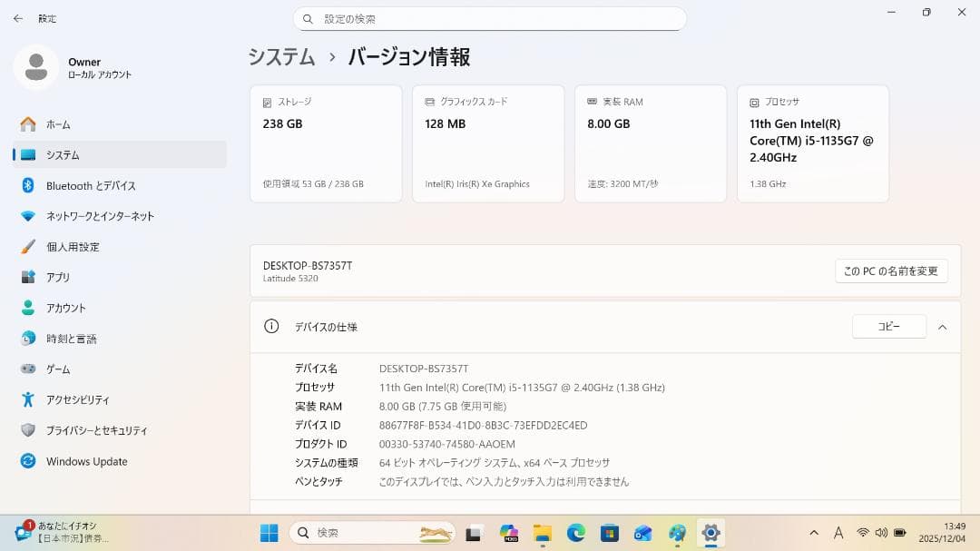Click the storage card showing 238 GB
980x551 pixels.
click(x=325, y=143)
